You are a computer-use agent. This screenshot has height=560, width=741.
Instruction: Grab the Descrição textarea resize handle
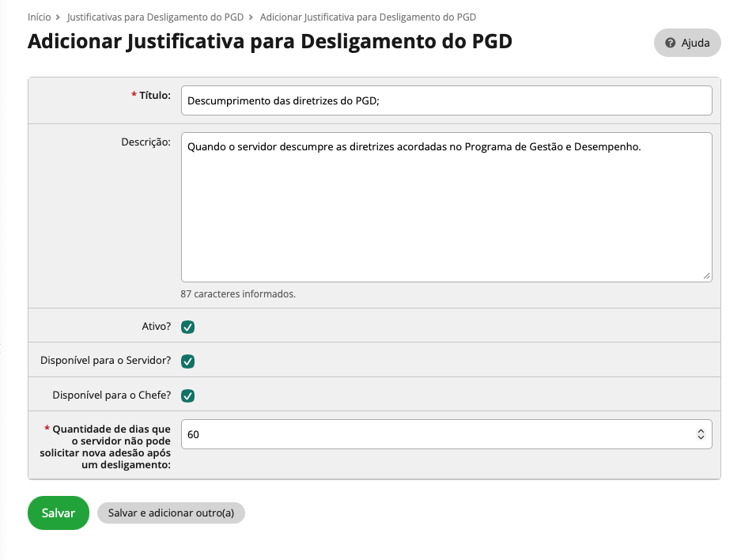(x=706, y=276)
